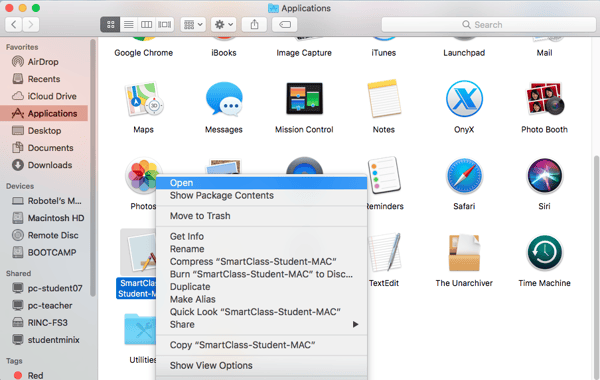This screenshot has height=380, width=600.
Task: Choose Compress "SmartClass-Student-MAC"
Action: pyautogui.click(x=261, y=261)
